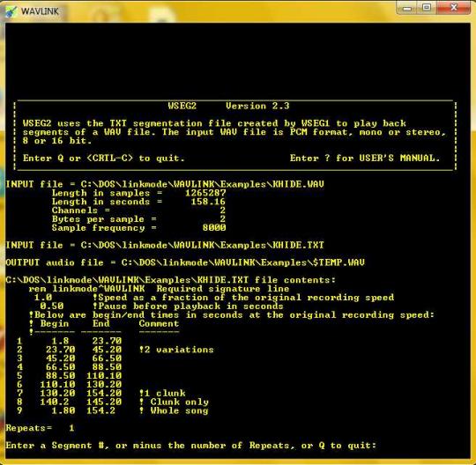Click the 'Enter a Segment #' prompt line
Image resolution: width=476 pixels, height=465 pixels.
point(191,446)
